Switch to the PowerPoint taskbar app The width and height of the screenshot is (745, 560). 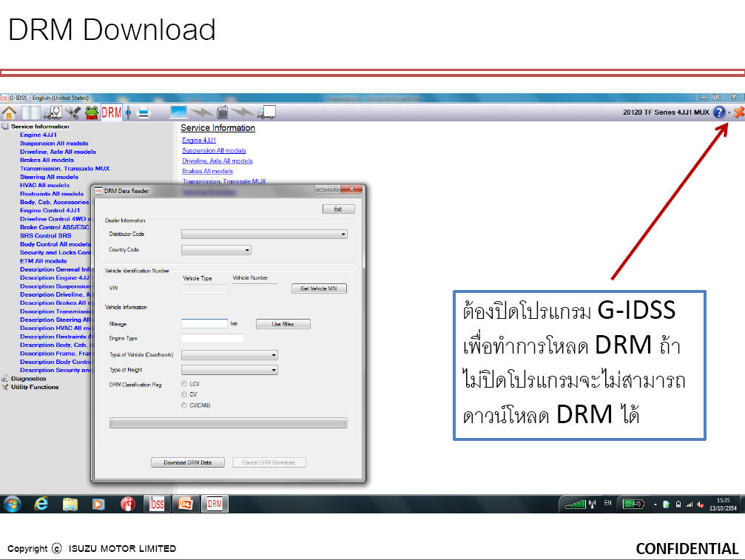point(185,504)
